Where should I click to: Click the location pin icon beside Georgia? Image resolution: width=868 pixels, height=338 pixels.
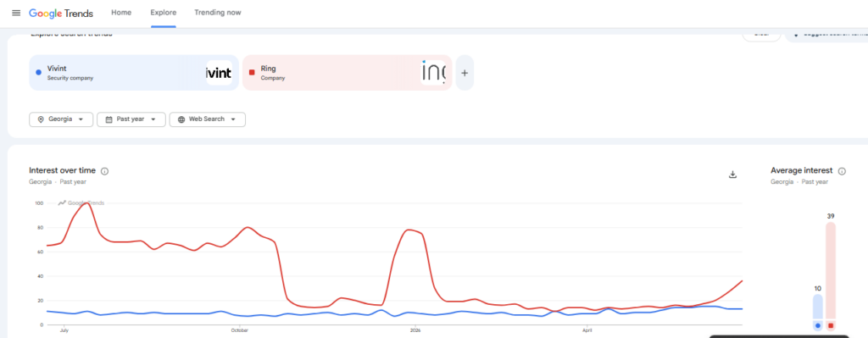point(41,119)
